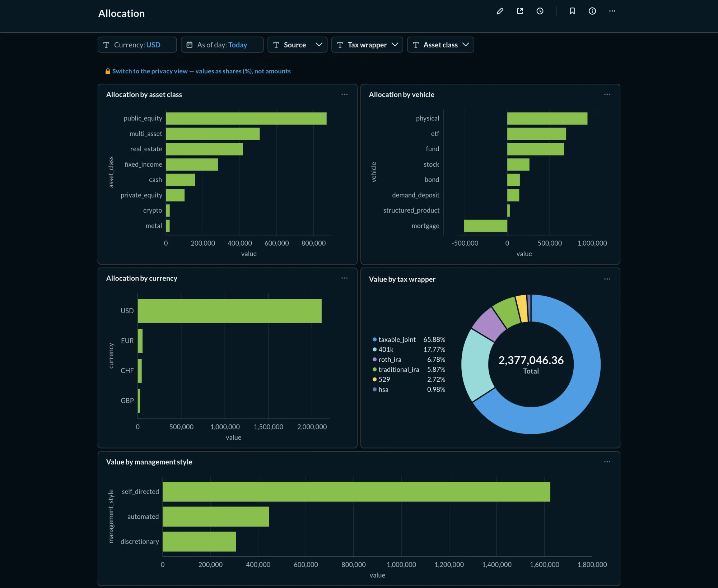
Task: Select the automated management bar
Action: tap(216, 517)
